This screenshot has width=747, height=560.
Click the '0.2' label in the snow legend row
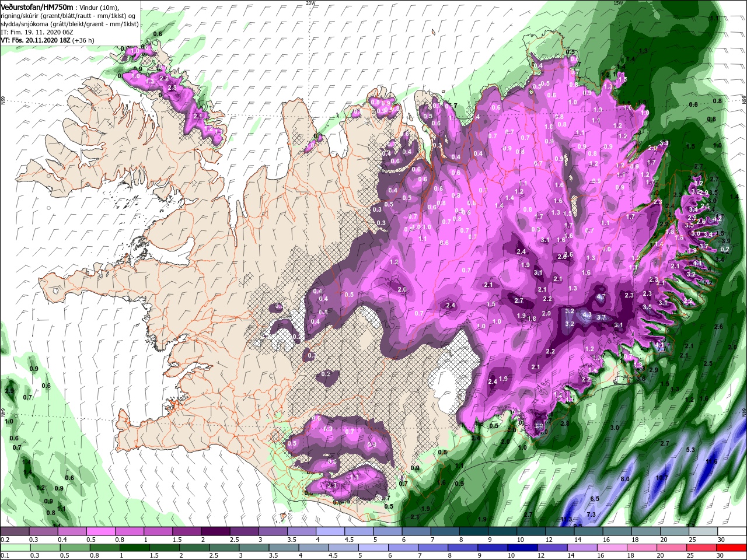point(5,540)
